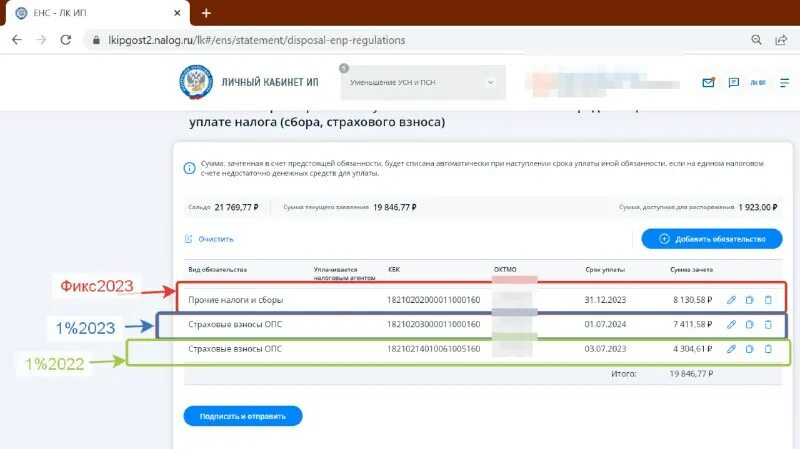Click KBK value 18210214010061005160

433,349
